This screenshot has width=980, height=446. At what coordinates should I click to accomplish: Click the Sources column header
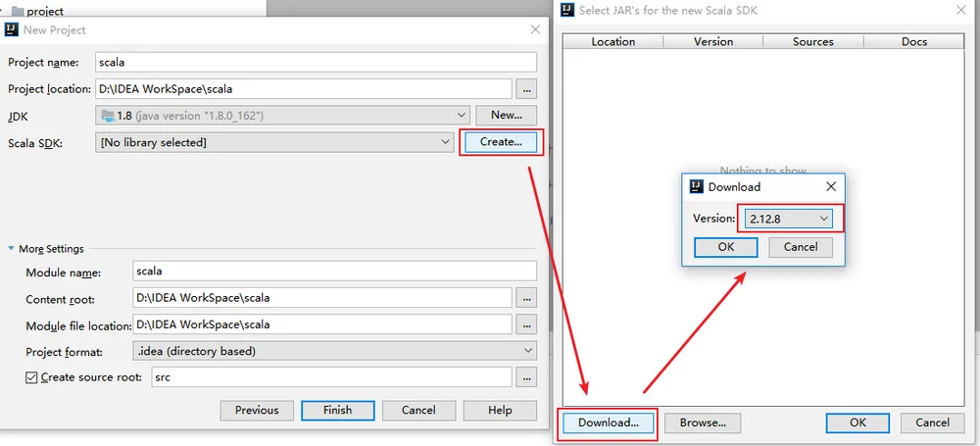(x=813, y=41)
